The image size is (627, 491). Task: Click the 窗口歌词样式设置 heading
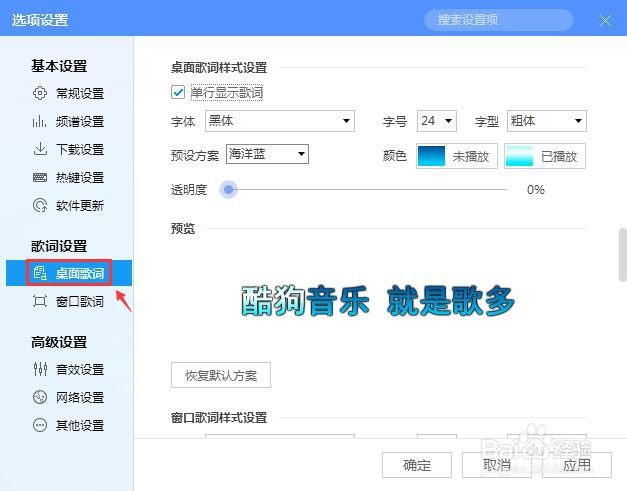[x=219, y=418]
